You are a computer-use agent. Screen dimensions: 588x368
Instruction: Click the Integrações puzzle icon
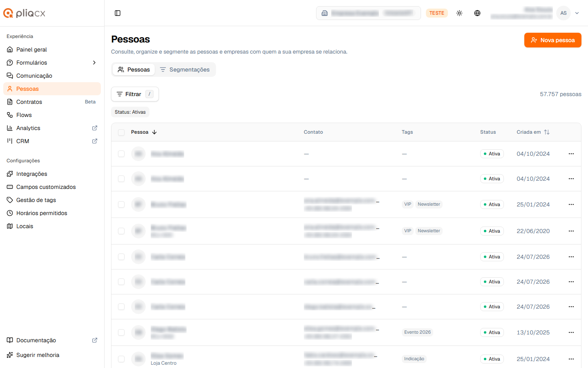click(10, 174)
